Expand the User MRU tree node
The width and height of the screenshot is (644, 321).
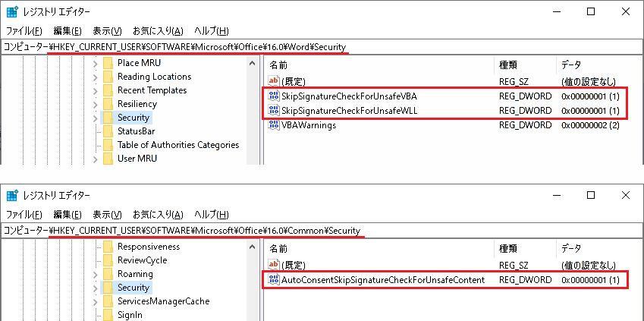coord(96,159)
